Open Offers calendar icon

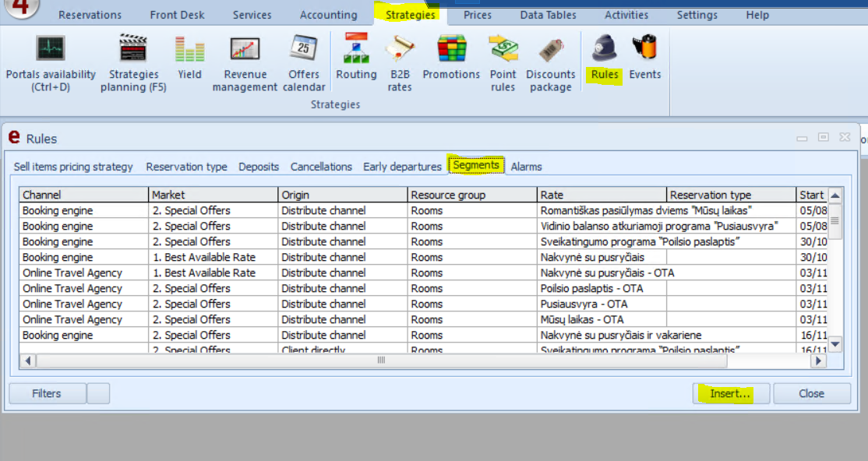pos(303,49)
